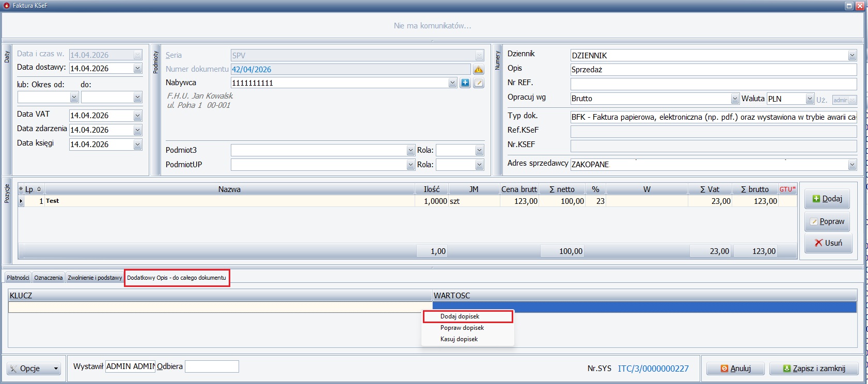Open the Opcje dropdown button
This screenshot has width=868, height=384.
(x=34, y=369)
